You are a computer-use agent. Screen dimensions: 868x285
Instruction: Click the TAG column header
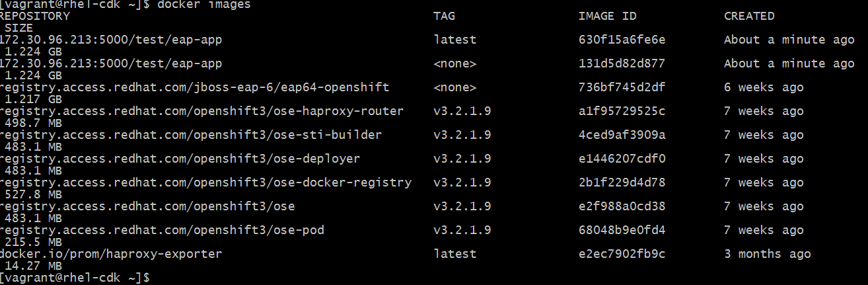coord(445,16)
